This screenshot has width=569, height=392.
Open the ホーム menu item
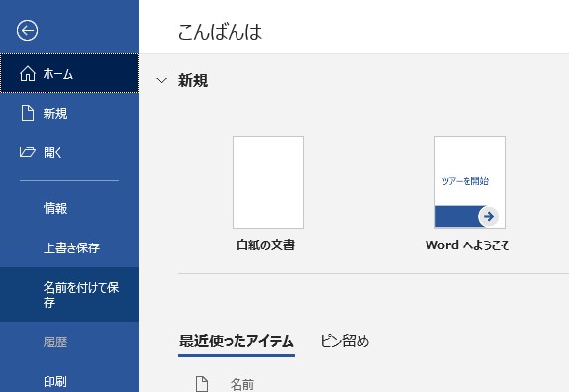(69, 74)
